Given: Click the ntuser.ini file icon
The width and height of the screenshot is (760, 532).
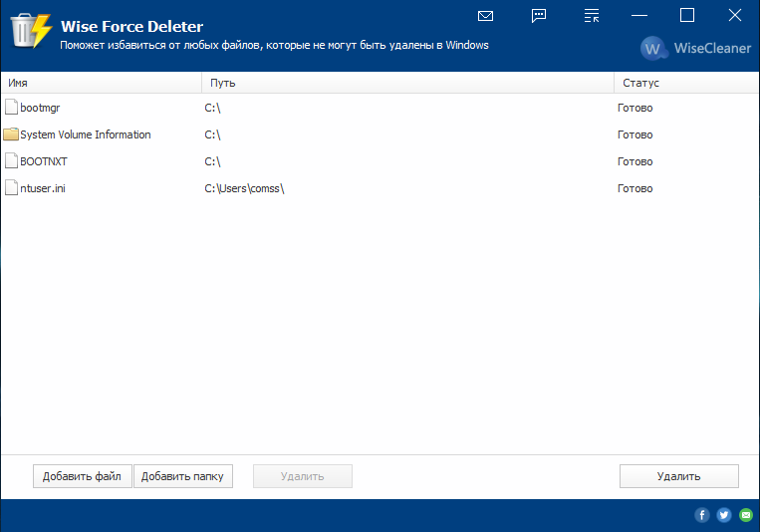Looking at the screenshot, I should tap(11, 187).
